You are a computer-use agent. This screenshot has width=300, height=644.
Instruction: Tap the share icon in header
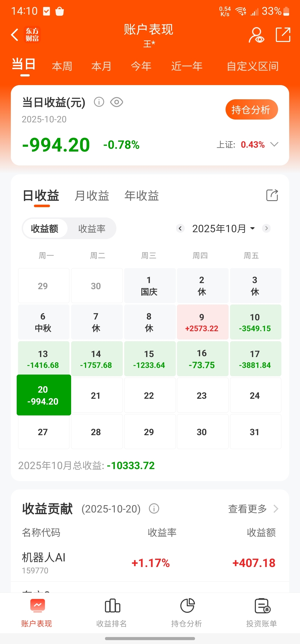[283, 35]
